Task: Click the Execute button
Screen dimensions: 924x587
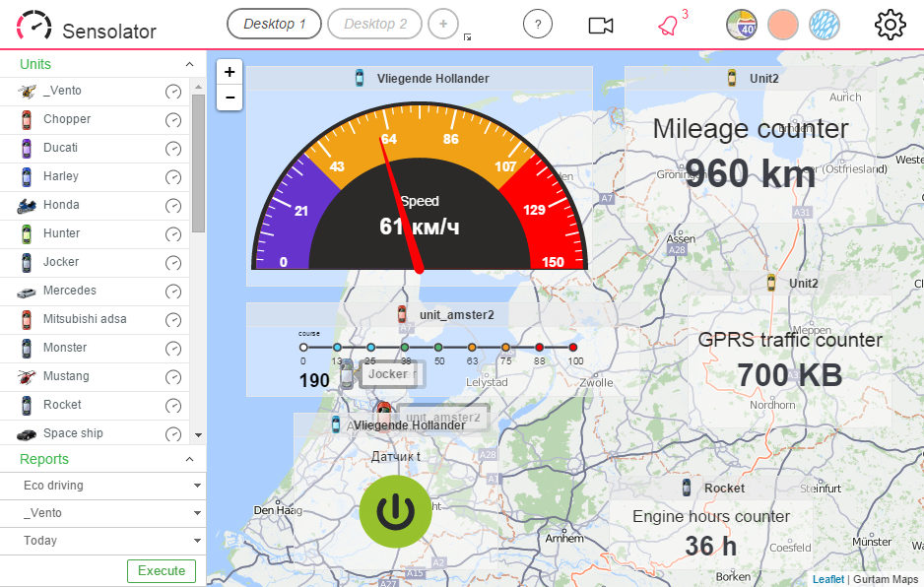Action: pyautogui.click(x=162, y=571)
